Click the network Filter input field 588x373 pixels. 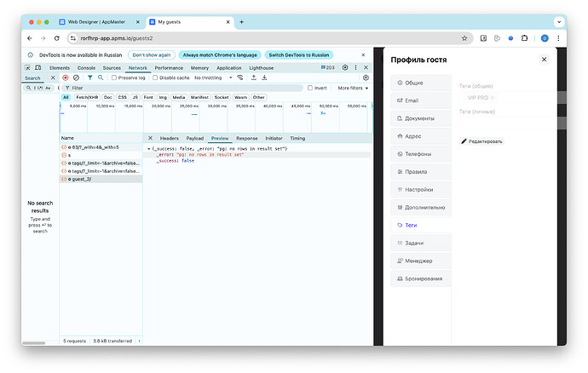pyautogui.click(x=182, y=88)
